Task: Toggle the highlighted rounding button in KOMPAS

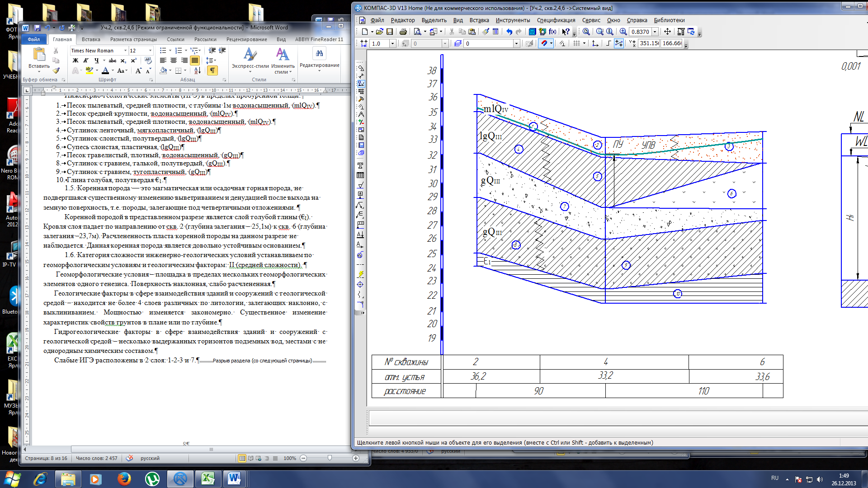Action: (619, 43)
